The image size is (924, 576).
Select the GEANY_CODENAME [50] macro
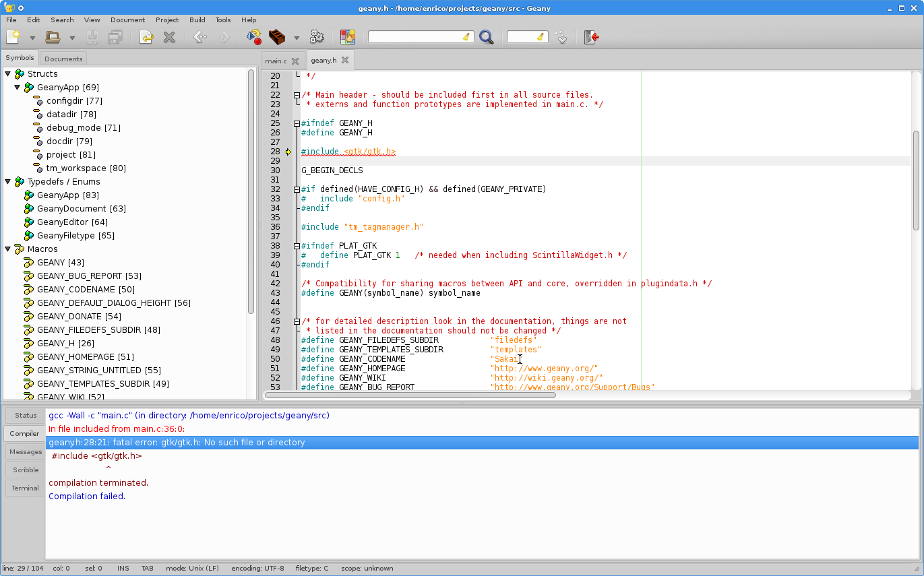86,289
